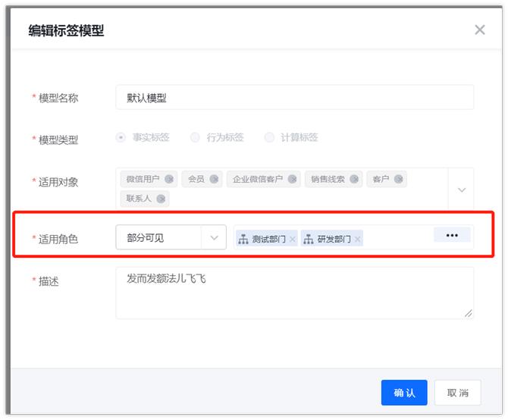508x420 pixels.
Task: Remove the 联系人 tag
Action: coord(161,199)
